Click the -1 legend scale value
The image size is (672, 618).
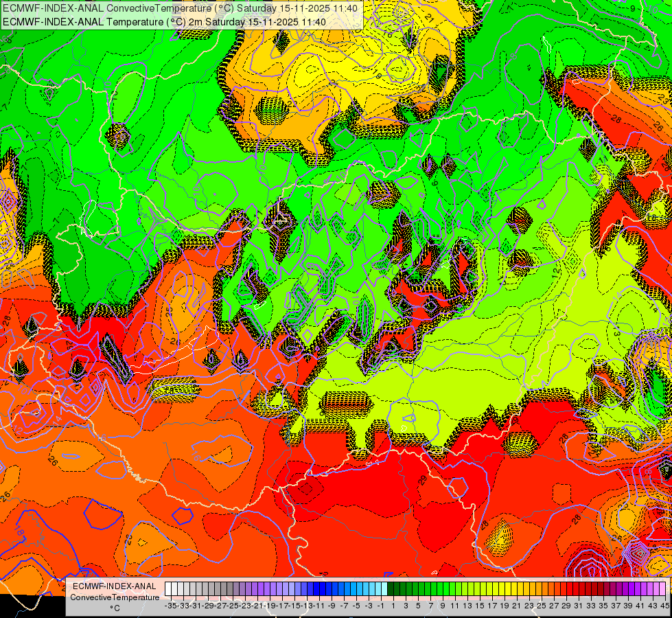tap(381, 606)
